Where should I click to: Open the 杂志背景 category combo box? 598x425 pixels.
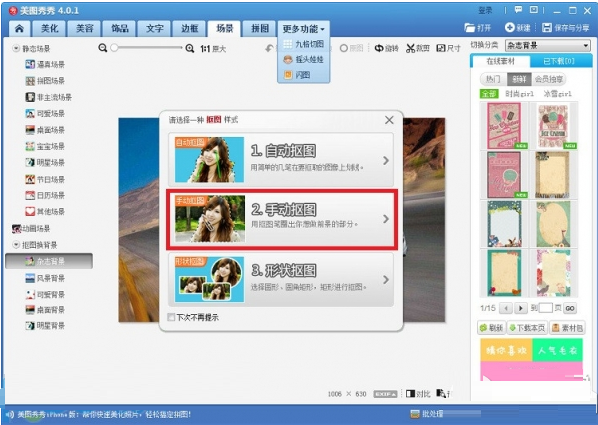[x=548, y=45]
